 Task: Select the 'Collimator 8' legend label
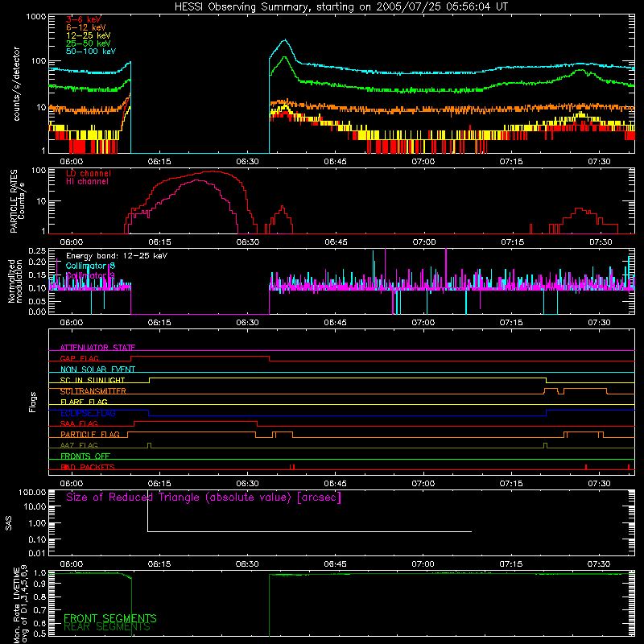pyautogui.click(x=90, y=266)
